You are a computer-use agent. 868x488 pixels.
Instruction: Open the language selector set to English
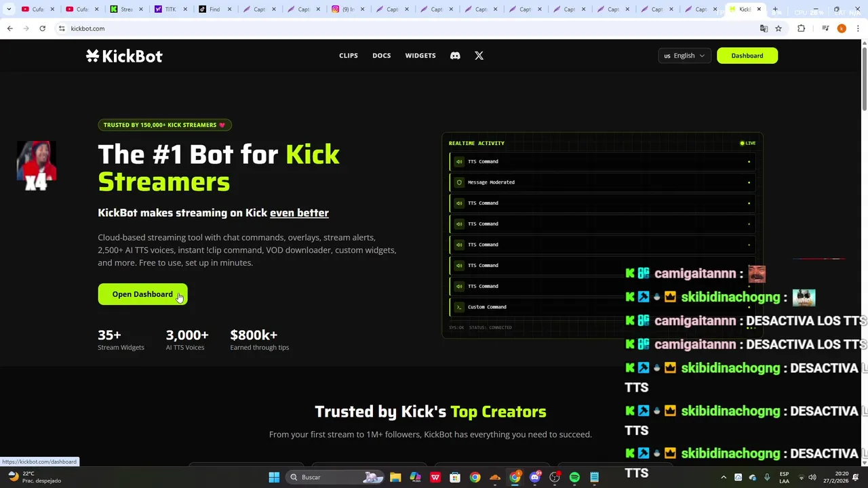[684, 56]
